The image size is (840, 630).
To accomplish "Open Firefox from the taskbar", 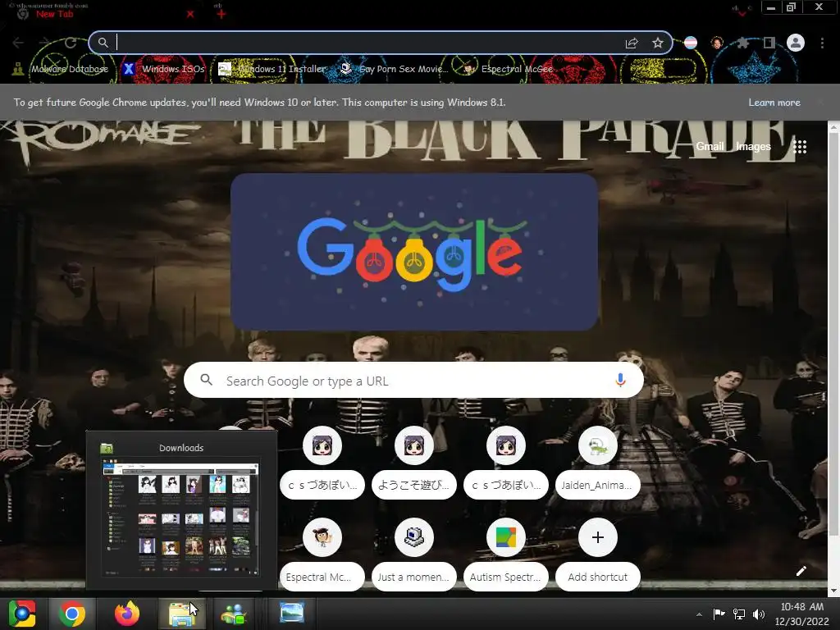I will pyautogui.click(x=127, y=614).
